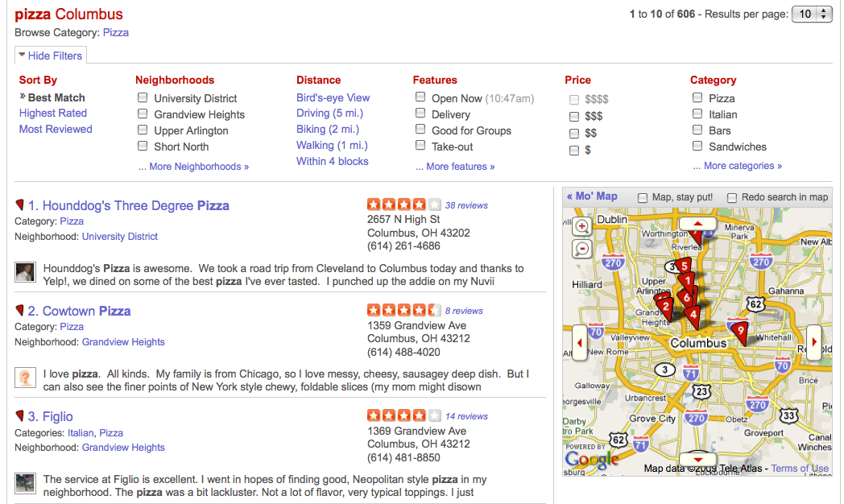This screenshot has width=844, height=504.
Task: Enable Good for Groups filter
Action: click(420, 130)
